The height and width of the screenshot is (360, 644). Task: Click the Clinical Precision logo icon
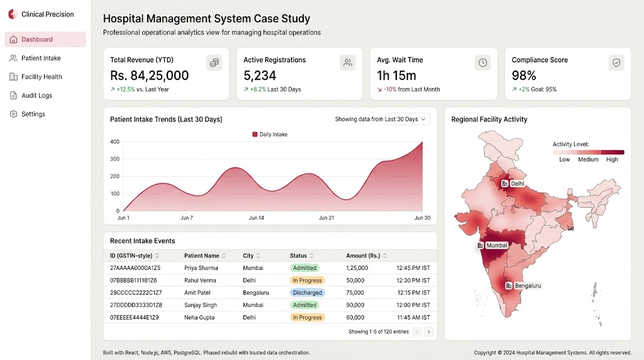pos(13,14)
